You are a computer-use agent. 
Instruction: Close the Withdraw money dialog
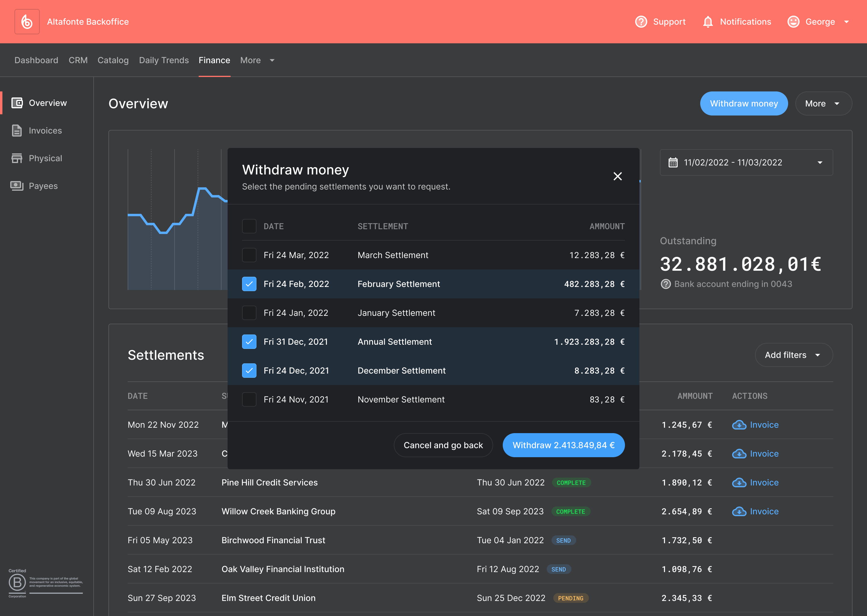tap(617, 176)
